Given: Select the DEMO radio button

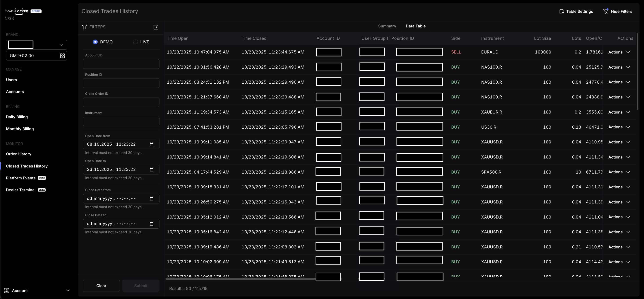Looking at the screenshot, I should click(95, 42).
